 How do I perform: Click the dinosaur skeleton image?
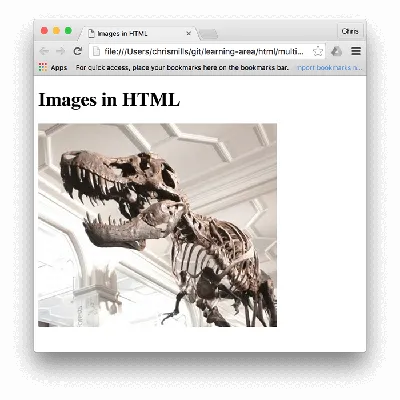[x=157, y=225]
